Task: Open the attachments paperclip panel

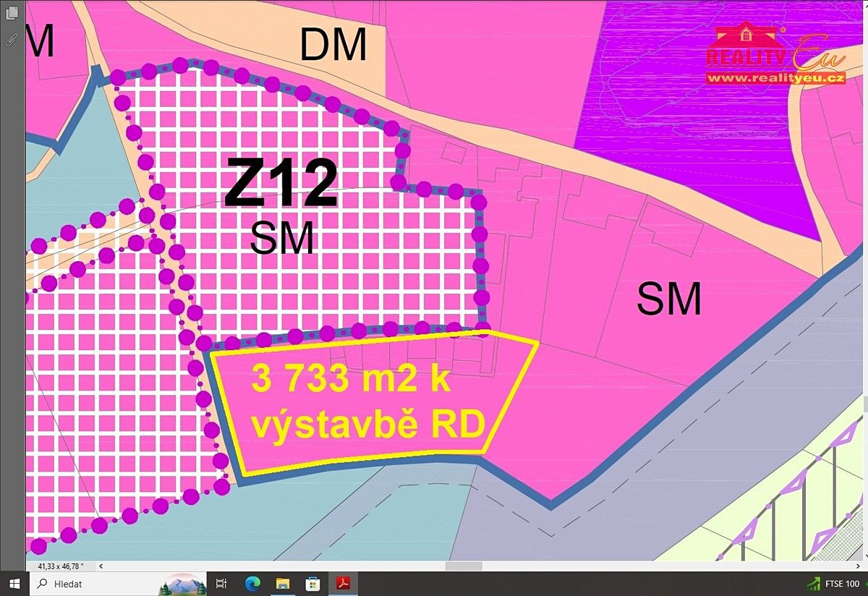Action: coord(11,38)
